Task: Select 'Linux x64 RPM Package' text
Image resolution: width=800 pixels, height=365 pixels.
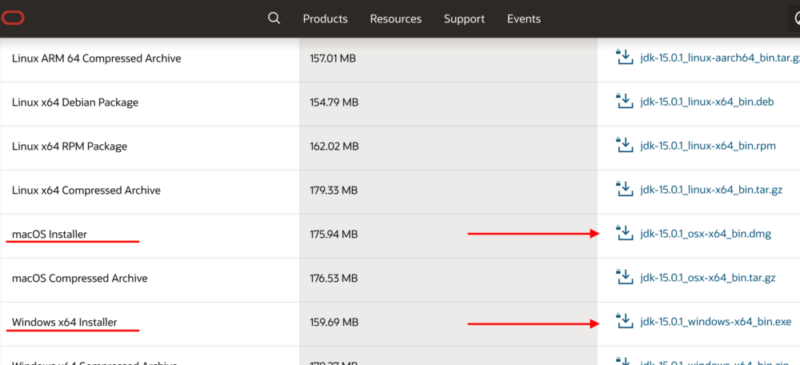Action: [69, 146]
